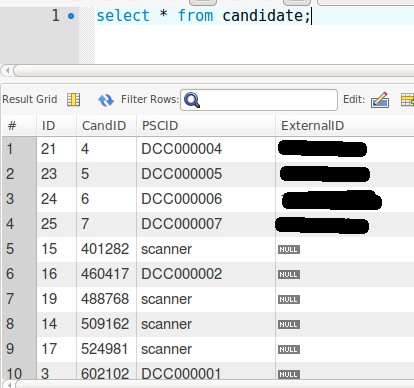Click the Edit current row pencil icon
The image size is (414, 388).
coord(380,100)
